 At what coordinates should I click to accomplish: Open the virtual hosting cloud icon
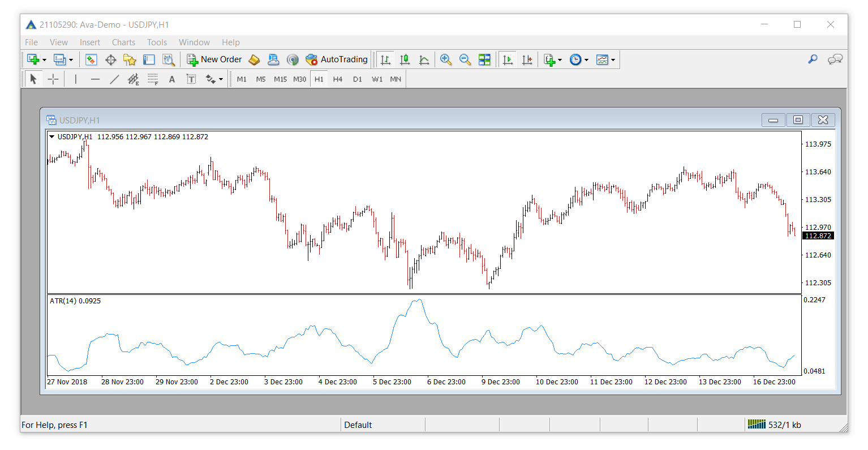point(273,59)
